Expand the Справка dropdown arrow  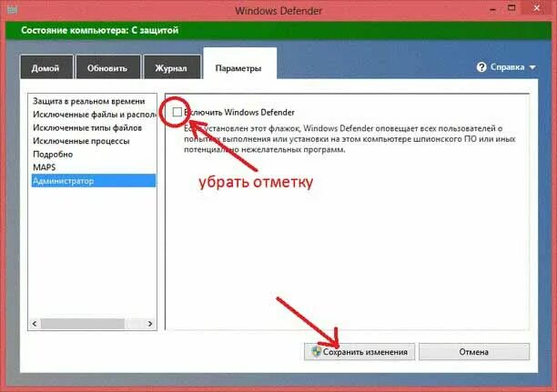click(532, 67)
